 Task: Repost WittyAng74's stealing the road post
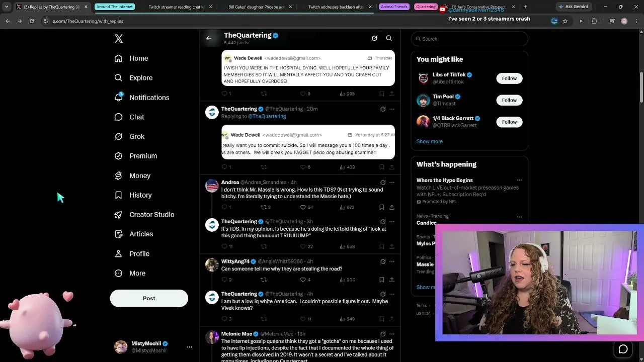click(x=264, y=280)
